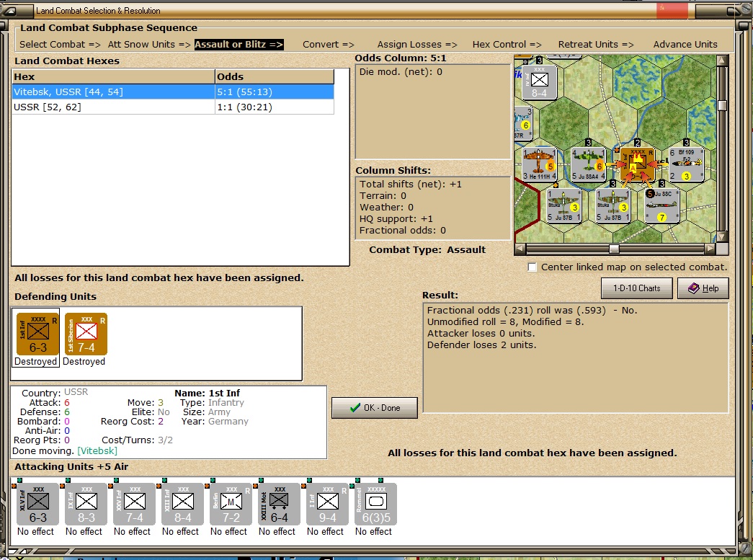Screen dimensions: 753x560
Task: Click the Ju 88A4 bomber counter on map
Action: (x=588, y=164)
